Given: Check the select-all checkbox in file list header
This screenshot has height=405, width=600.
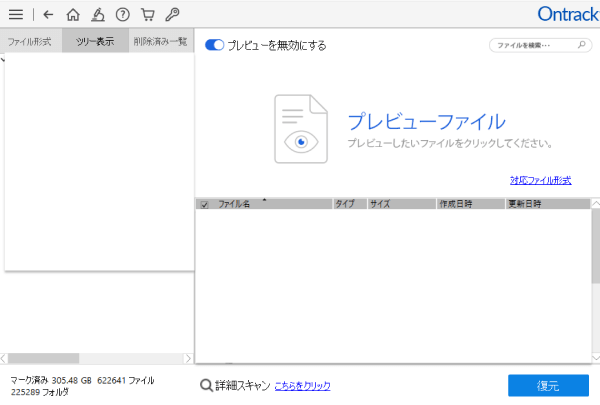Looking at the screenshot, I should coord(205,204).
